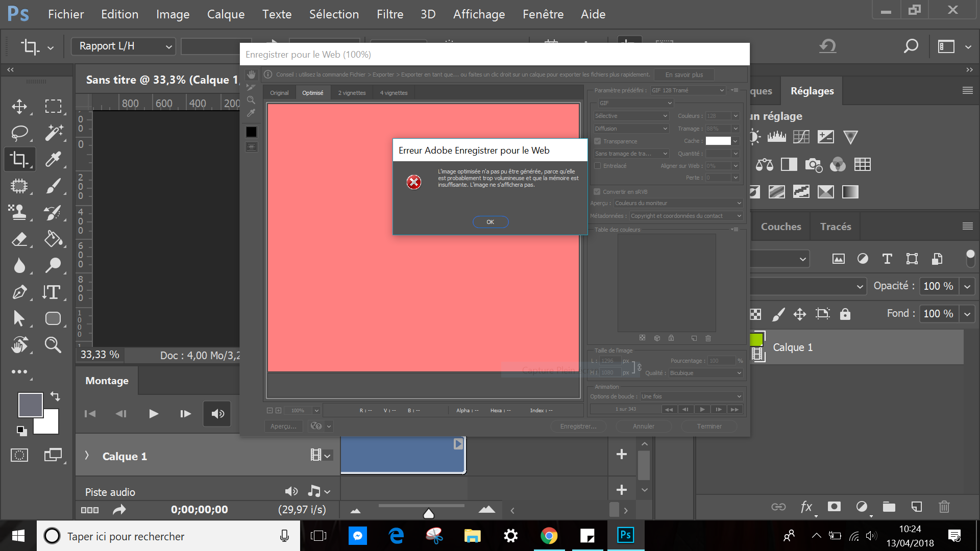This screenshot has width=980, height=551.
Task: Toggle Quick Mask mode icon
Action: click(19, 455)
